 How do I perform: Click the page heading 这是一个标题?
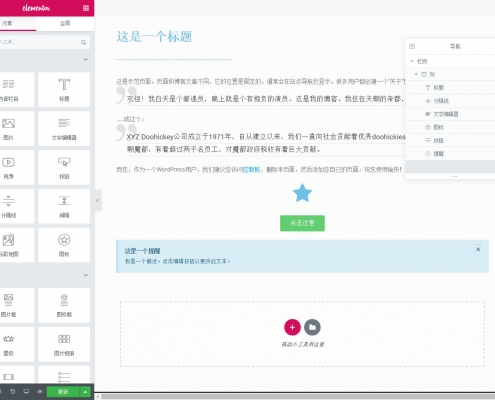[154, 36]
